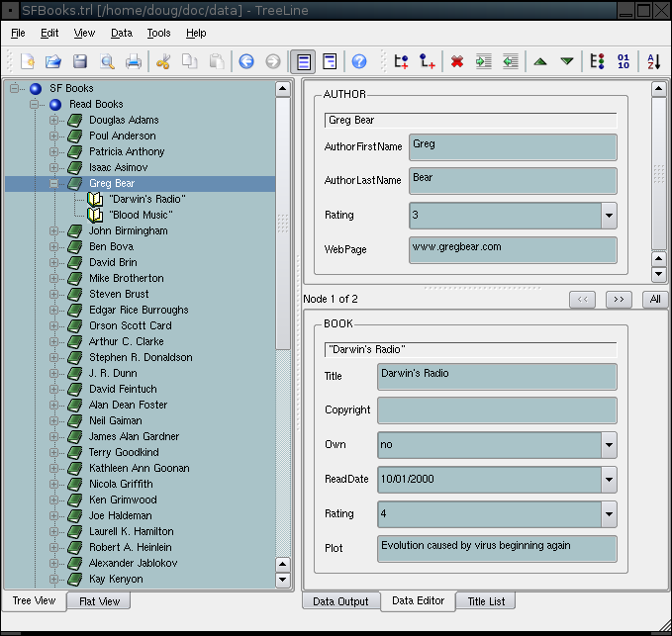Open the File menu
This screenshot has width=672, height=636.
18,33
